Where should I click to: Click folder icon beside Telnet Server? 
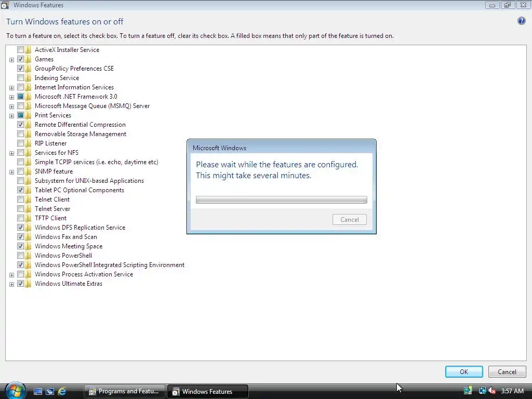click(x=28, y=209)
